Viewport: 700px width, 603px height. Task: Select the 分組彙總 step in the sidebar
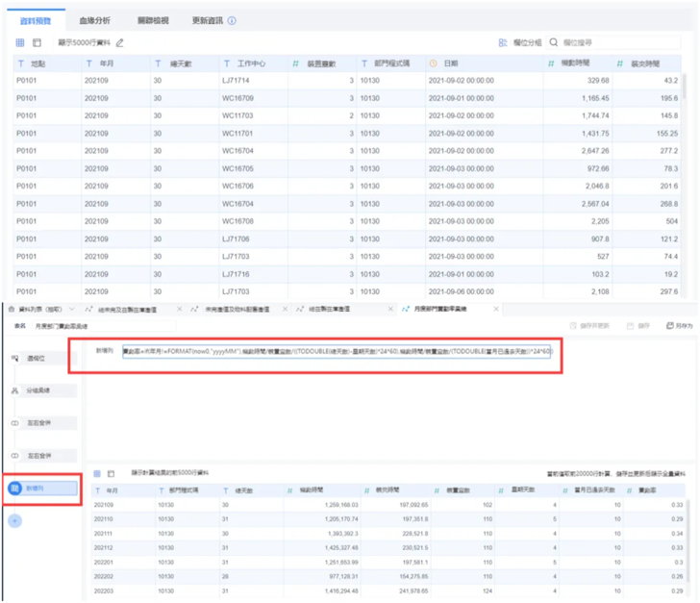click(x=38, y=390)
